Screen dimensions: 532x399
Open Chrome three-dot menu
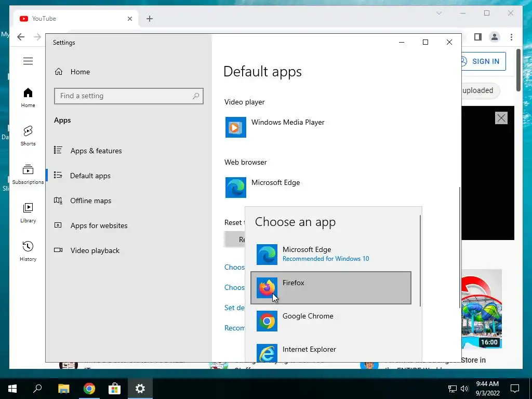[511, 37]
